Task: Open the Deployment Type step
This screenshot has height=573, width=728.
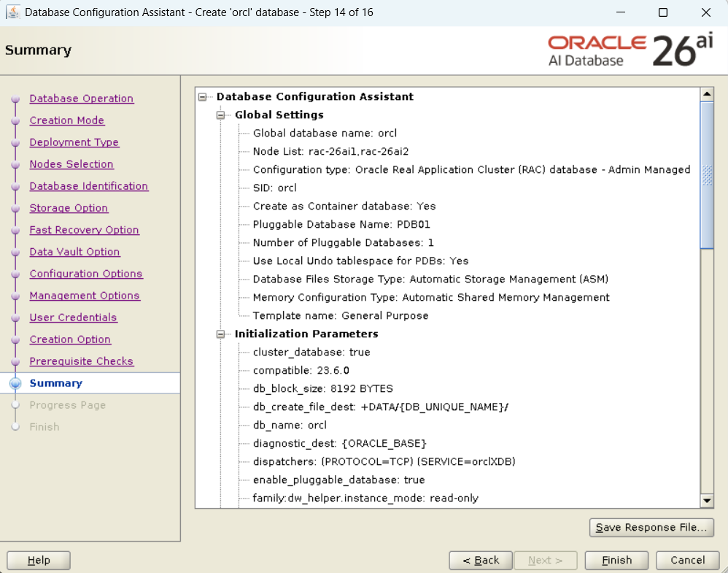Action: [74, 142]
